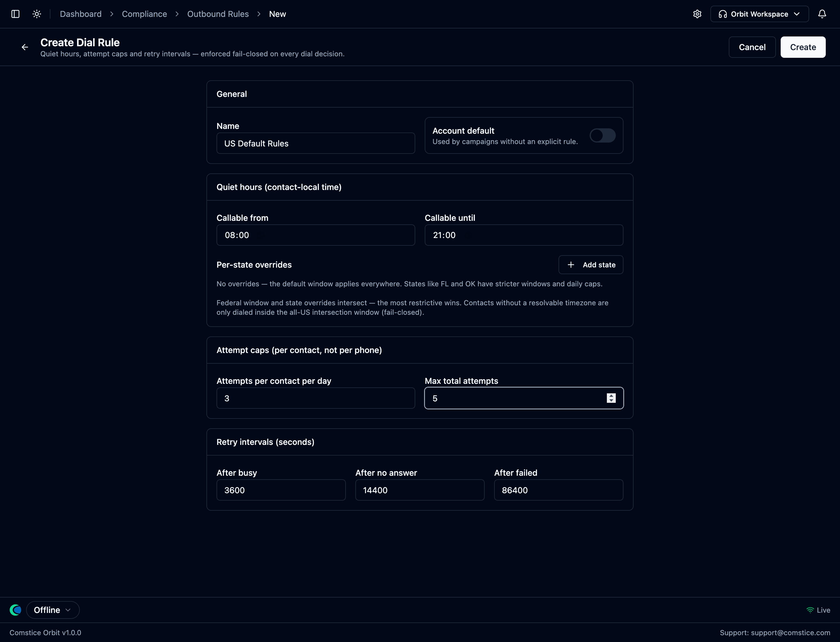This screenshot has width=840, height=642.
Task: Click the Support email address text
Action: (x=790, y=633)
